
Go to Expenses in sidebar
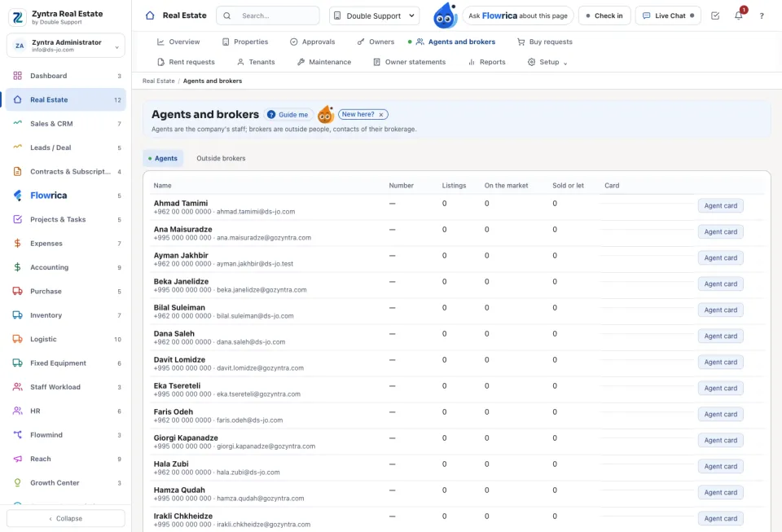[66, 244]
